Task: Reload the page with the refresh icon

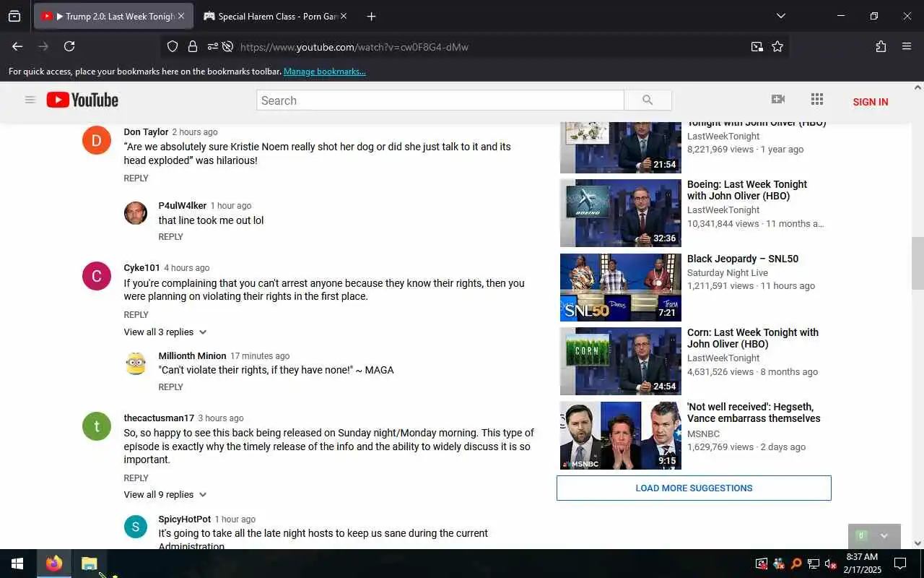Action: 69,46
